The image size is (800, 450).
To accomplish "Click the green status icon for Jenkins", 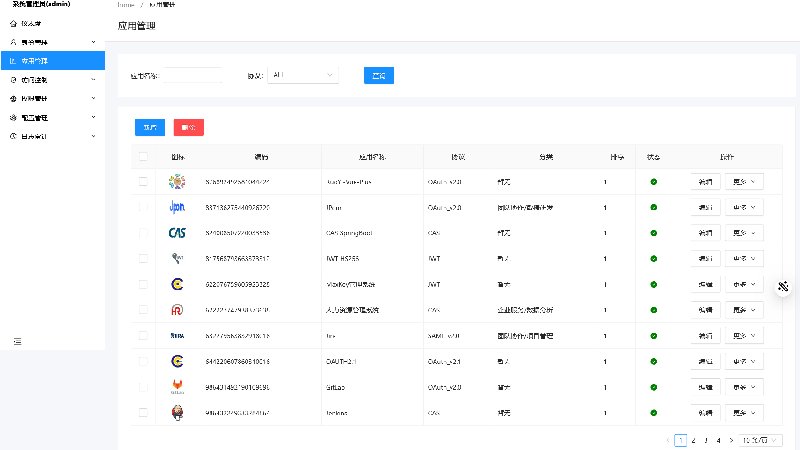I will pos(654,413).
